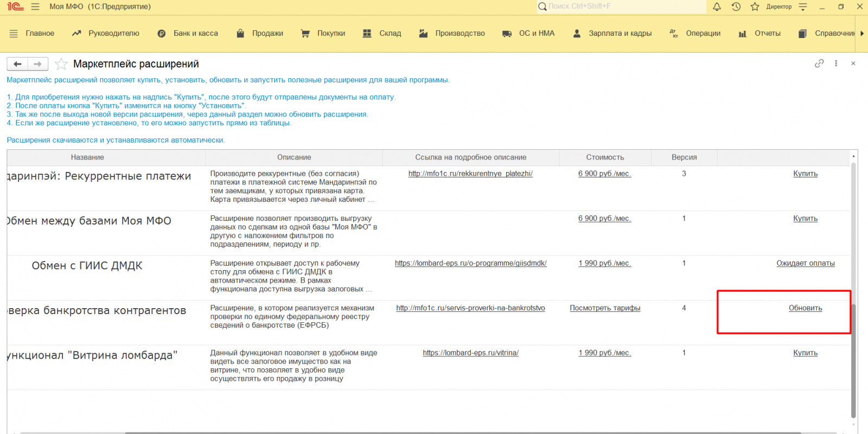This screenshot has height=434, width=868.
Task: Open the Зарплата и кадры section
Action: tap(612, 34)
